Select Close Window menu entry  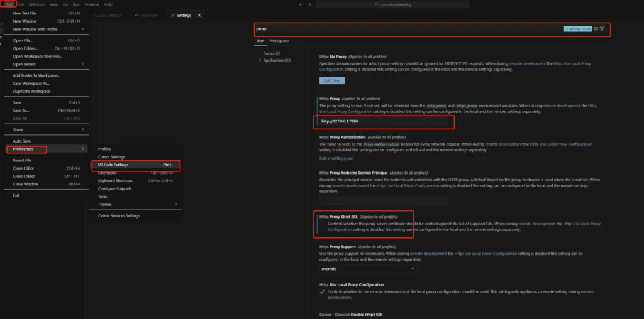pos(46,184)
